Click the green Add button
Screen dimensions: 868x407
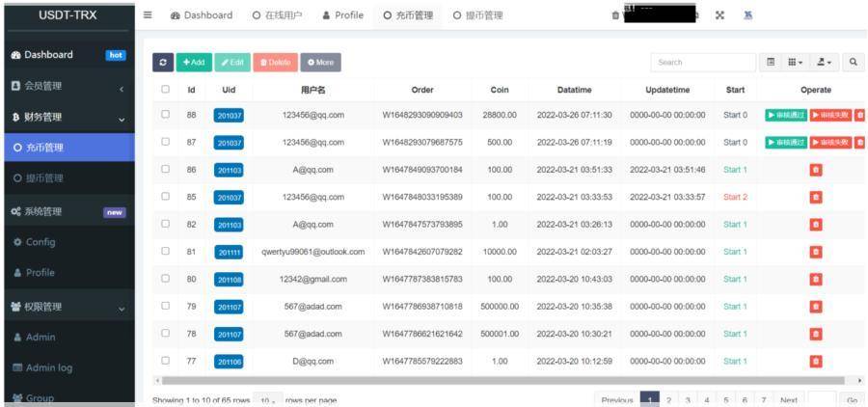point(194,62)
